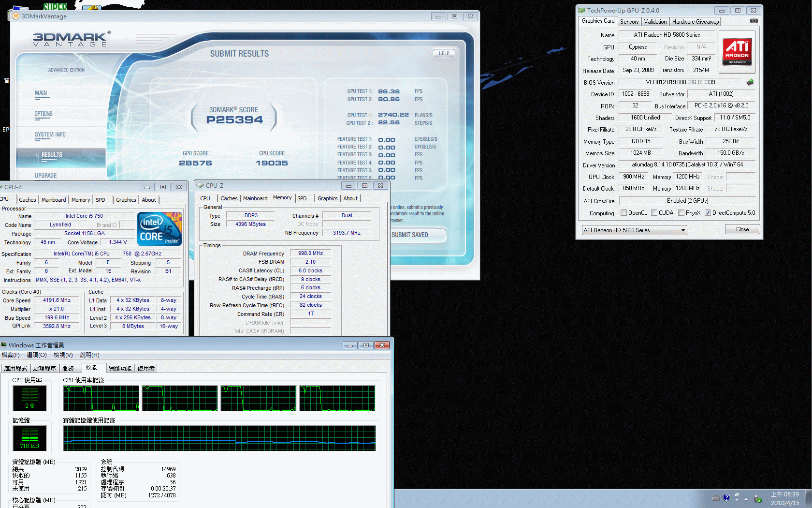Click the blue help icon in taskbar
The image size is (812, 508).
726,498
